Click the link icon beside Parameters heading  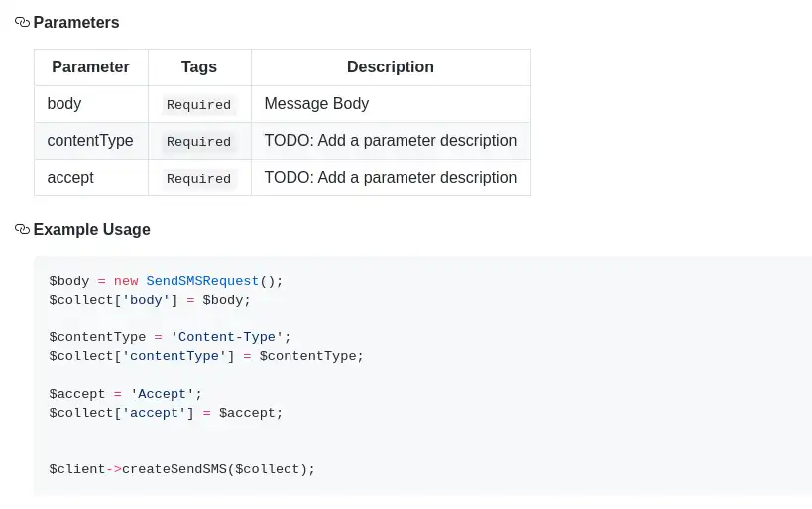point(22,22)
